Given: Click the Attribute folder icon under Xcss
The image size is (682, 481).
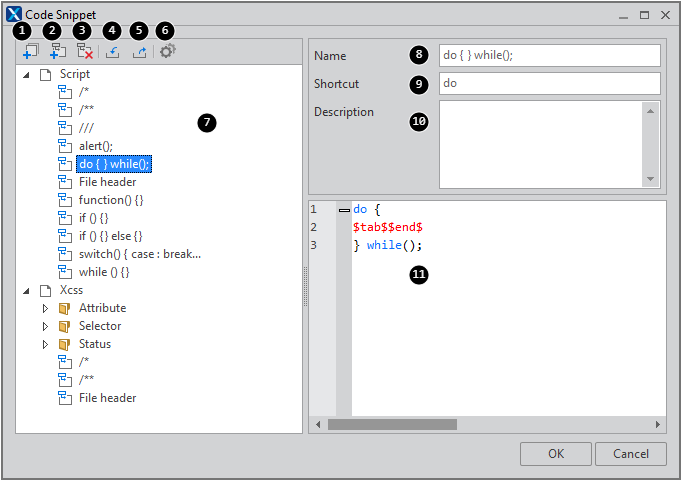Looking at the screenshot, I should pyautogui.click(x=65, y=308).
